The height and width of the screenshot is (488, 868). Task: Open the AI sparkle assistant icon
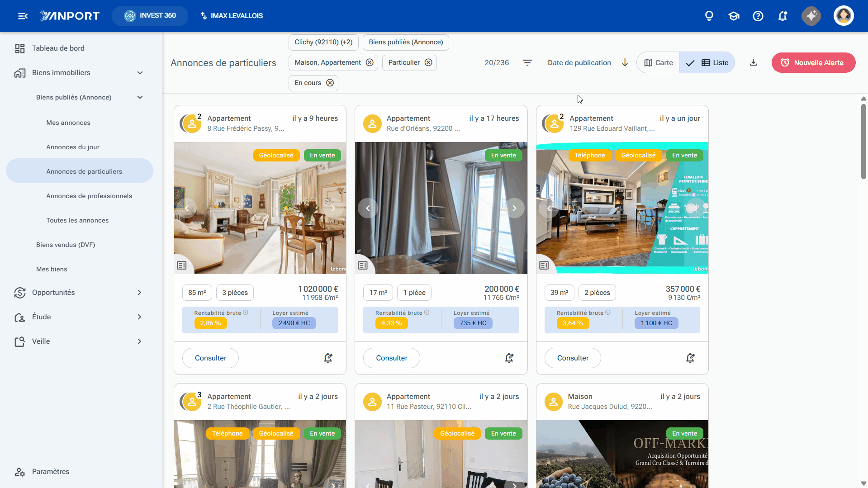811,16
